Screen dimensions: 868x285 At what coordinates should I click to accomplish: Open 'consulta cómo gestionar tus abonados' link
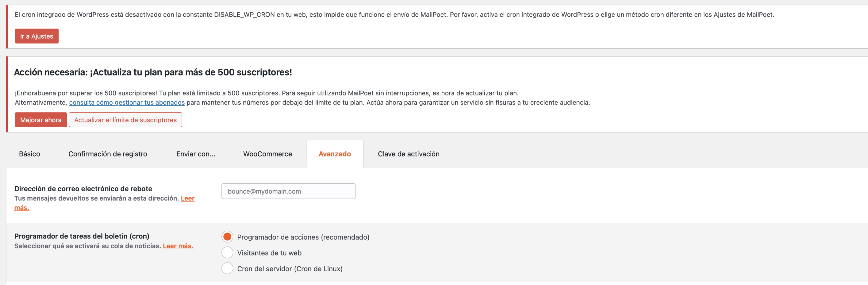pyautogui.click(x=127, y=102)
